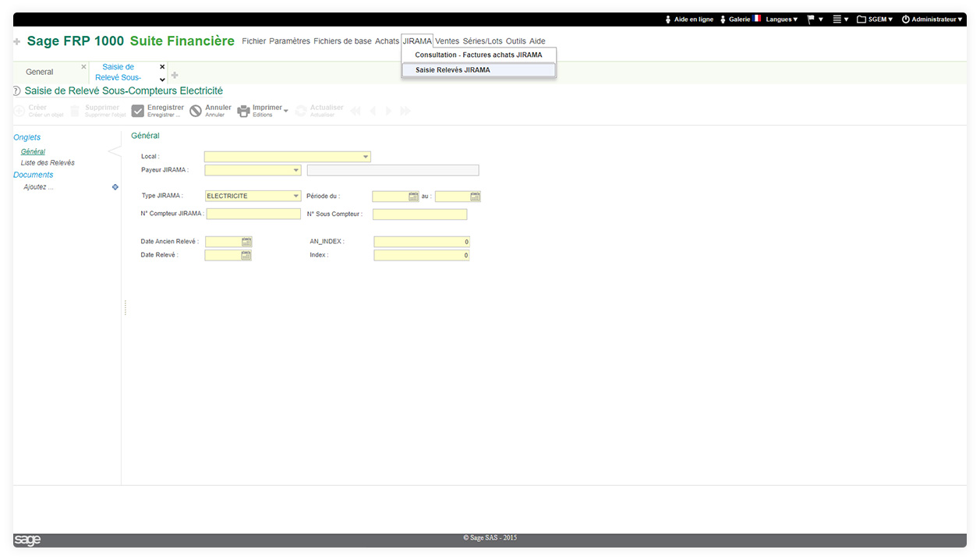Screen dimensions: 980x560
Task: Expand the Payeur JIRAMA dropdown
Action: pos(296,170)
